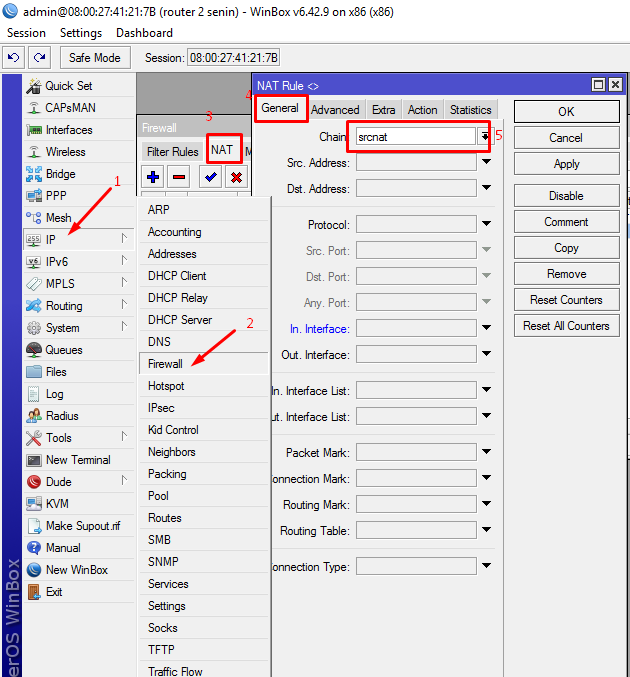
Task: Click the OK button
Action: 567,112
